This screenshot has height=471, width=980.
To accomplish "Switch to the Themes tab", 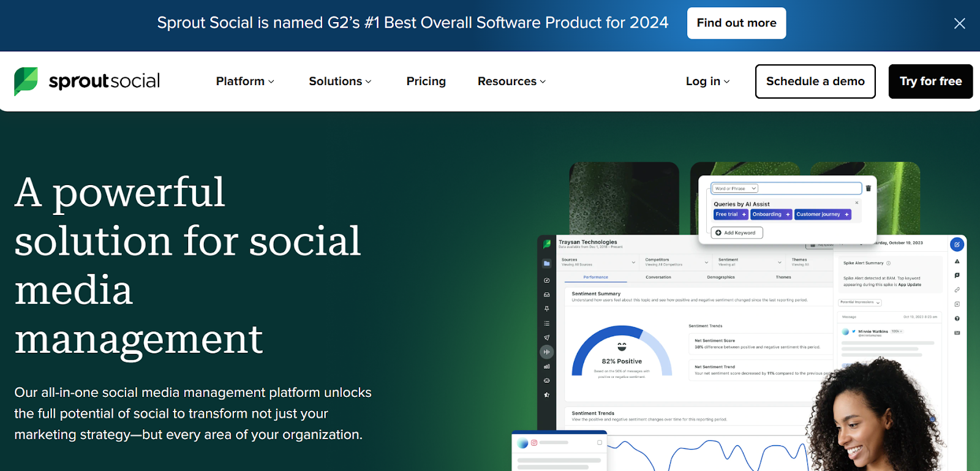I will 783,277.
